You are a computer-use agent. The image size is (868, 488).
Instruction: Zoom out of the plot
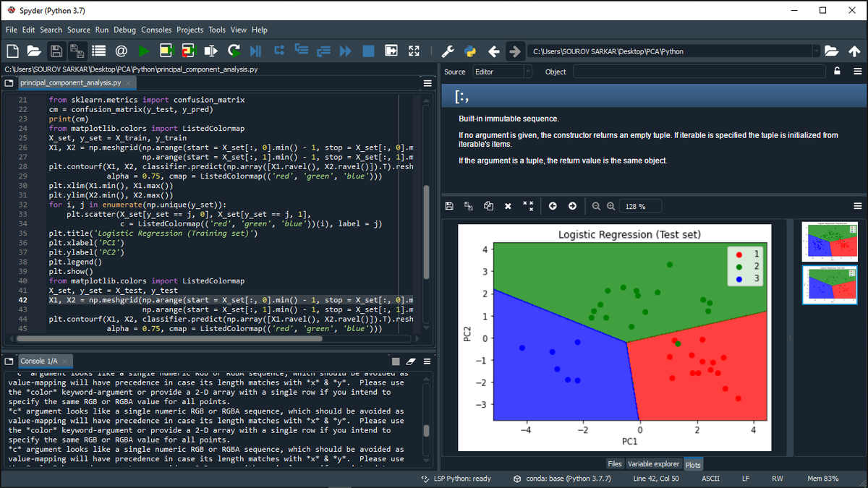coord(596,206)
